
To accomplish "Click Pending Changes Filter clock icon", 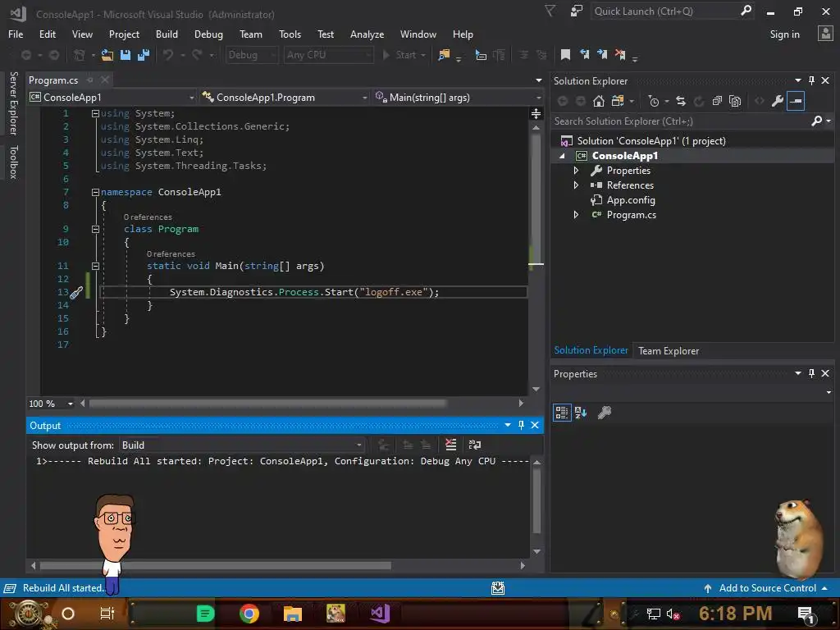I will pyautogui.click(x=654, y=101).
